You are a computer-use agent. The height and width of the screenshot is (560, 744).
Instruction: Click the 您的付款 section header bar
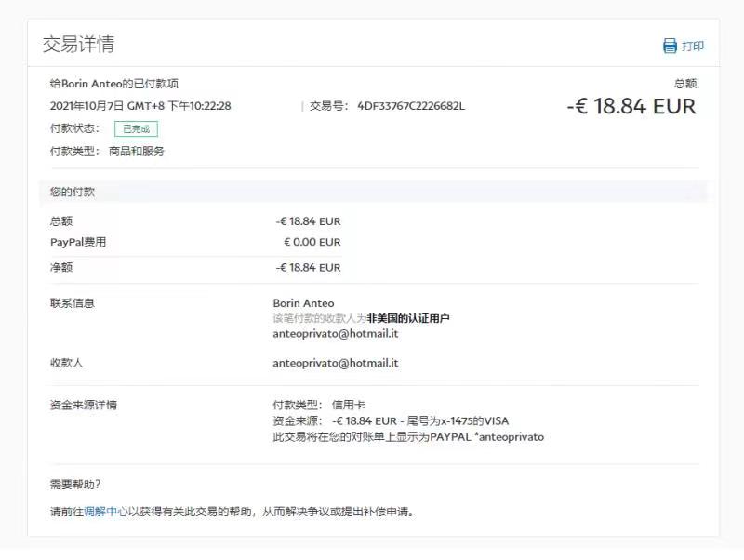pos(372,192)
